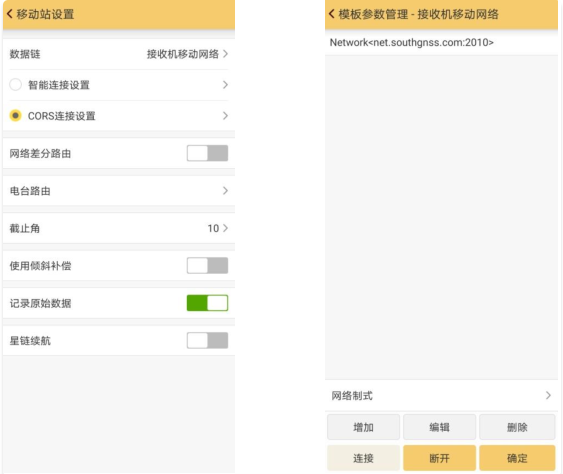Enable 星链续航 switch
The image size is (563, 474).
coord(207,340)
